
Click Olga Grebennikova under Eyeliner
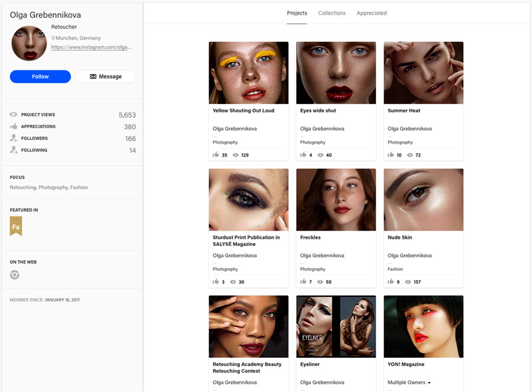pyautogui.click(x=322, y=383)
